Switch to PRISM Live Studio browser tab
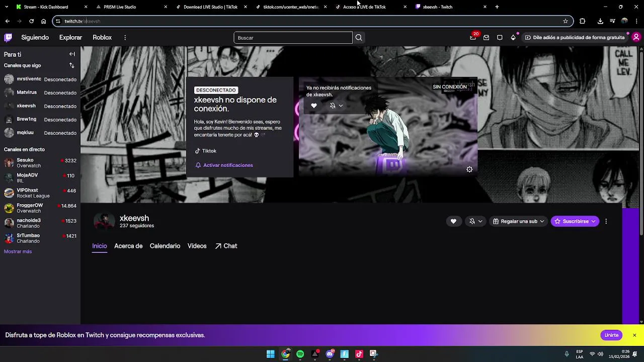The width and height of the screenshot is (644, 362). coord(131,7)
